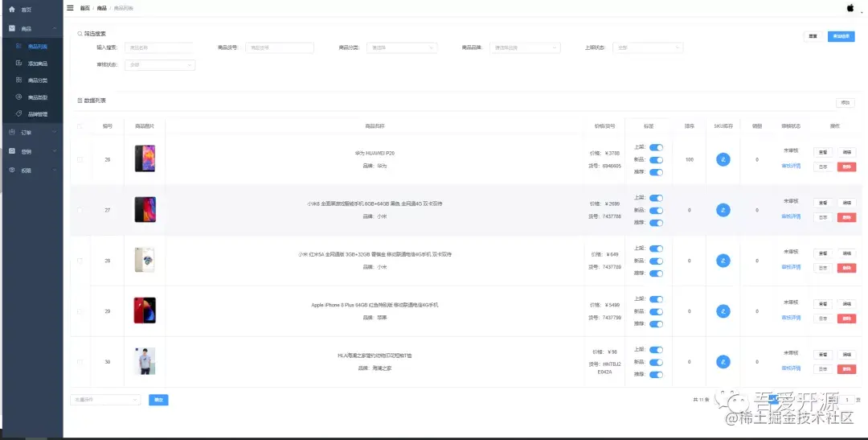
Task: Click the 商品名称 column header
Action: (375, 126)
